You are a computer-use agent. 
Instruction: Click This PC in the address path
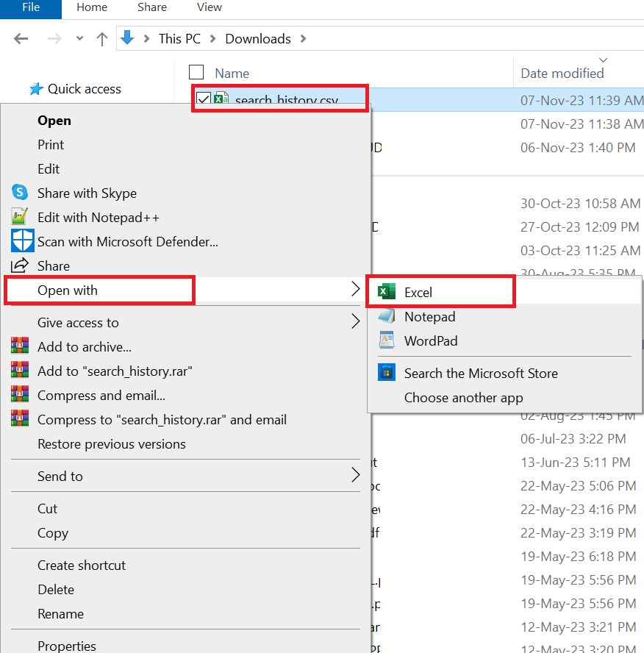179,39
